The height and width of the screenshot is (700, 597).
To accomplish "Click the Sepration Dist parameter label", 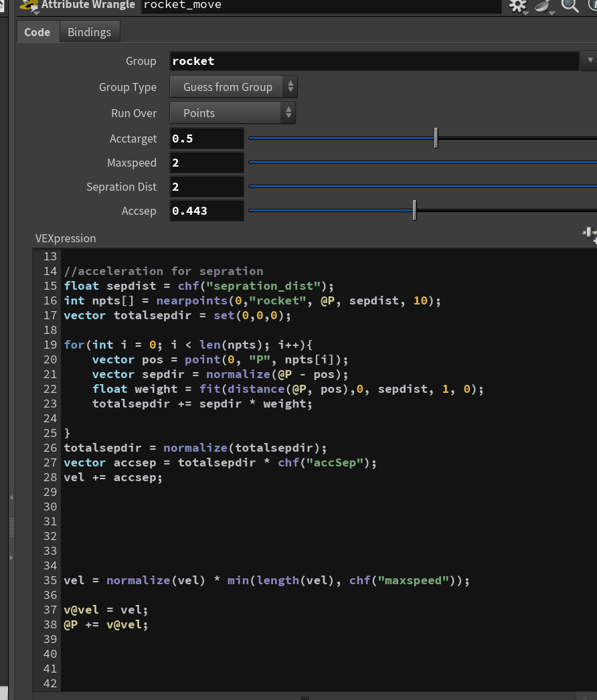I will coord(121,187).
